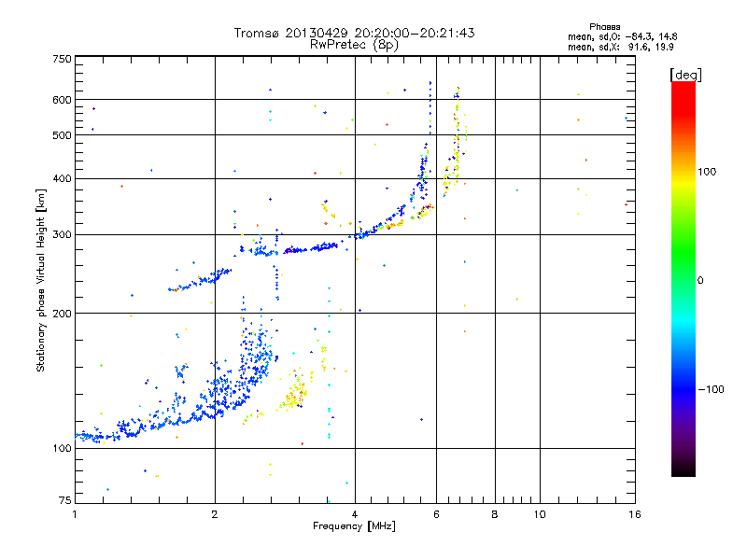The width and height of the screenshot is (747, 560).
Task: Click the subtitle 'RwPretec (8p)'
Action: pos(354,45)
